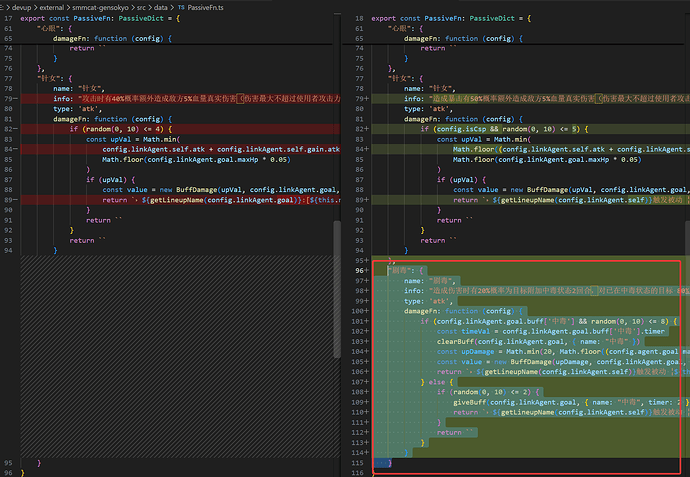Click added line number '100+' for damageFn
Screen dimensions: 690x477
tap(360, 311)
